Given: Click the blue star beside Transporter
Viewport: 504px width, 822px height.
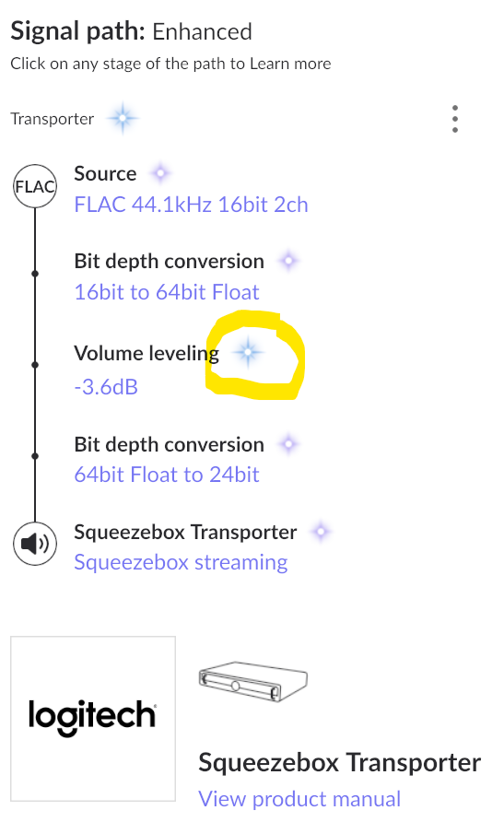Looking at the screenshot, I should pos(123,119).
